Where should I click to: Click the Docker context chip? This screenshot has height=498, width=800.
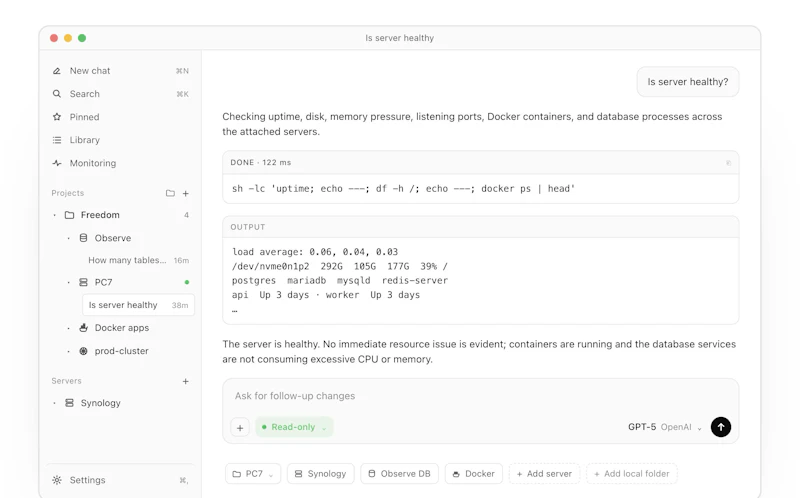[473, 474]
